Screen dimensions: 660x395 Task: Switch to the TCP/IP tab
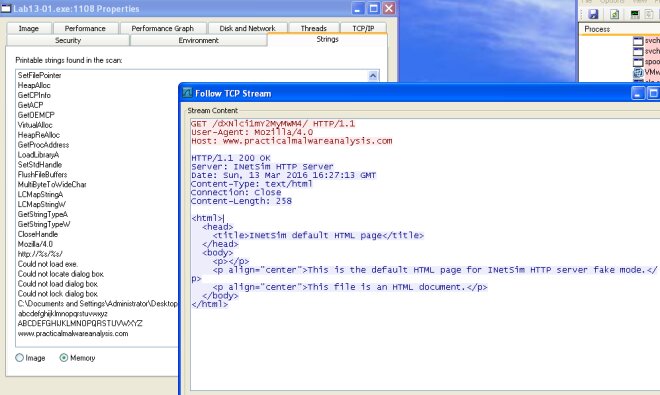click(363, 28)
